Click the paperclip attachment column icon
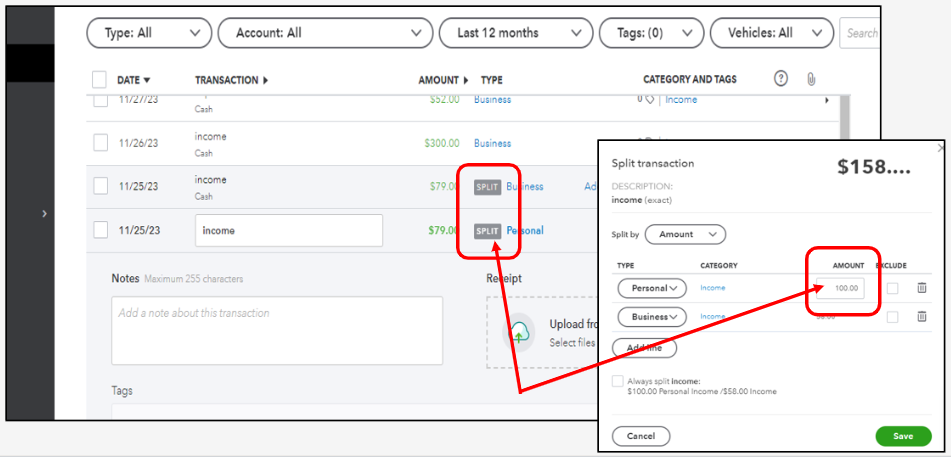Screen dimensions: 951x457 [x=811, y=80]
